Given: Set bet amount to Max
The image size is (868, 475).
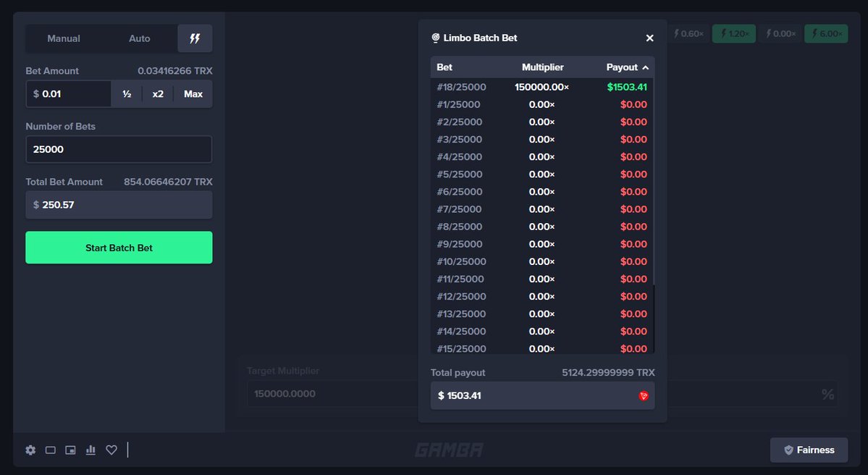Looking at the screenshot, I should [x=193, y=94].
